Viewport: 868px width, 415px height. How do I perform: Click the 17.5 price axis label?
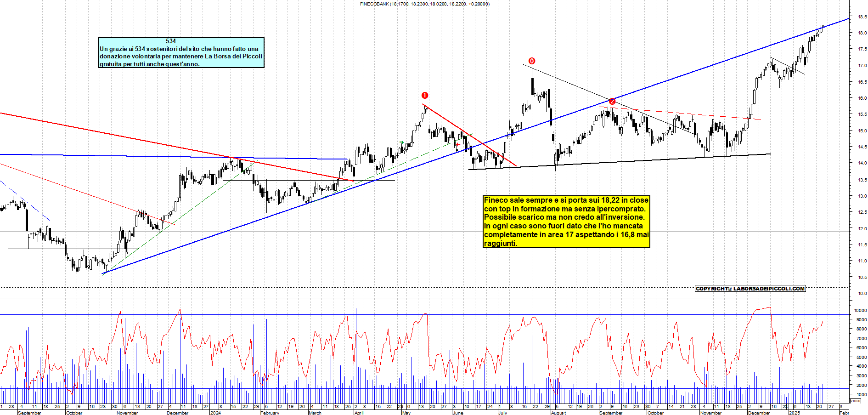(862, 49)
